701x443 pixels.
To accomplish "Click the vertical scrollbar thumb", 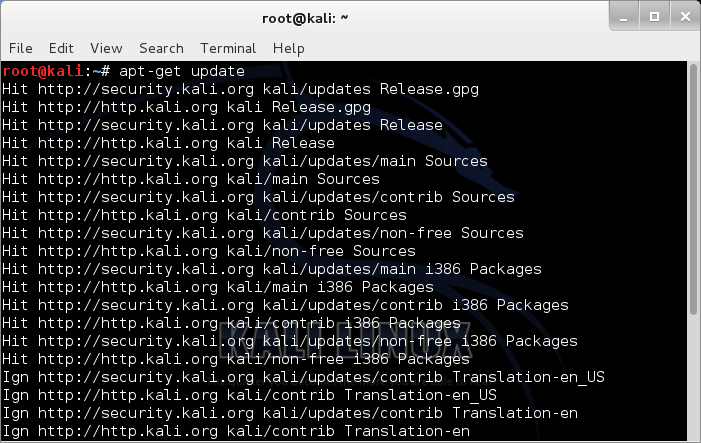I will coord(693,189).
